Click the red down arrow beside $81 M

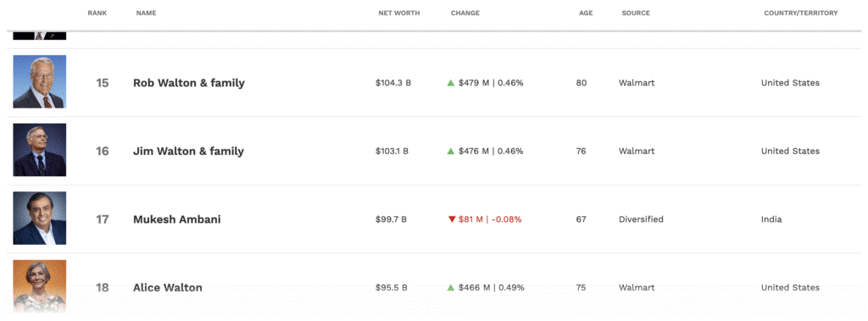(x=451, y=219)
